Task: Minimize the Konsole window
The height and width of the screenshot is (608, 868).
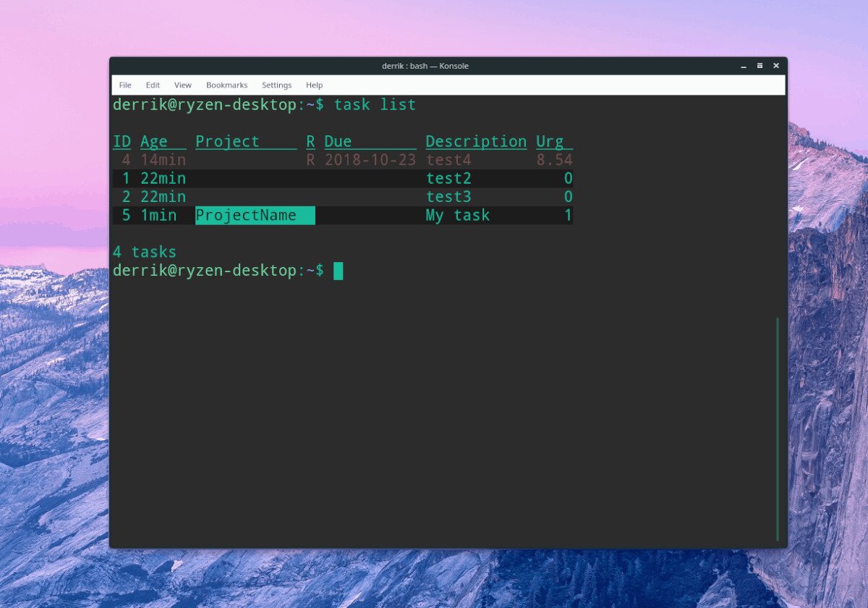Action: [744, 66]
